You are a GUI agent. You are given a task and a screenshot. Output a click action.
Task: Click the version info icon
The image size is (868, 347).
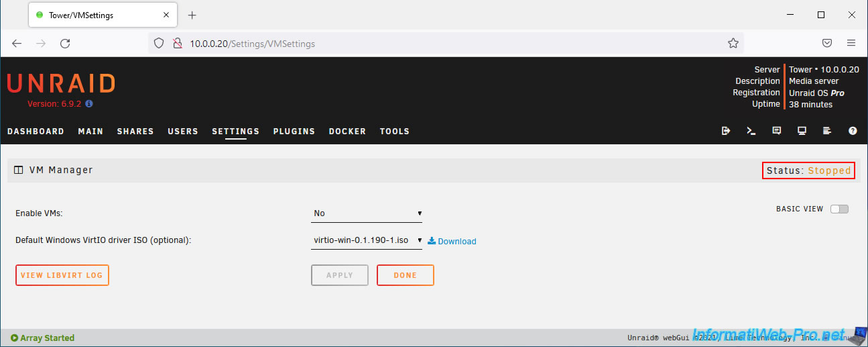tap(89, 104)
